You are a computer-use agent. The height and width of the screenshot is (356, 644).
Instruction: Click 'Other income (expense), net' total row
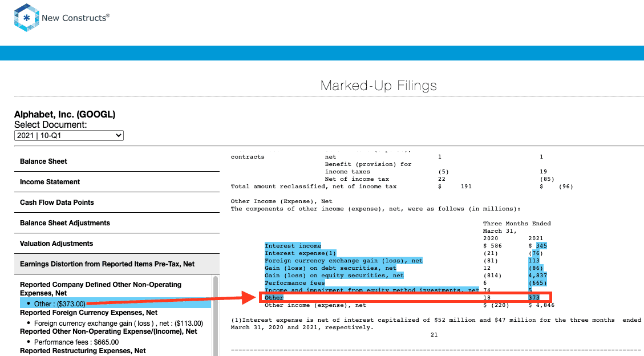(x=315, y=305)
